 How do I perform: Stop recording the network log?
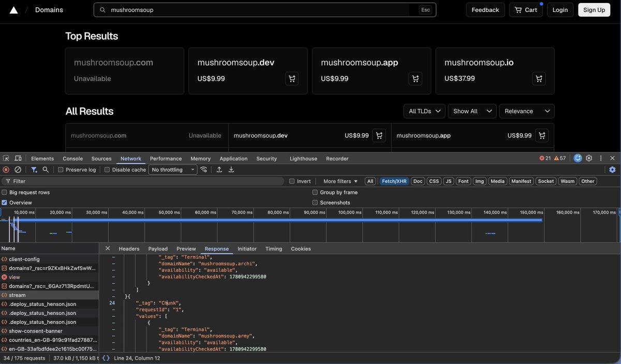click(x=6, y=170)
